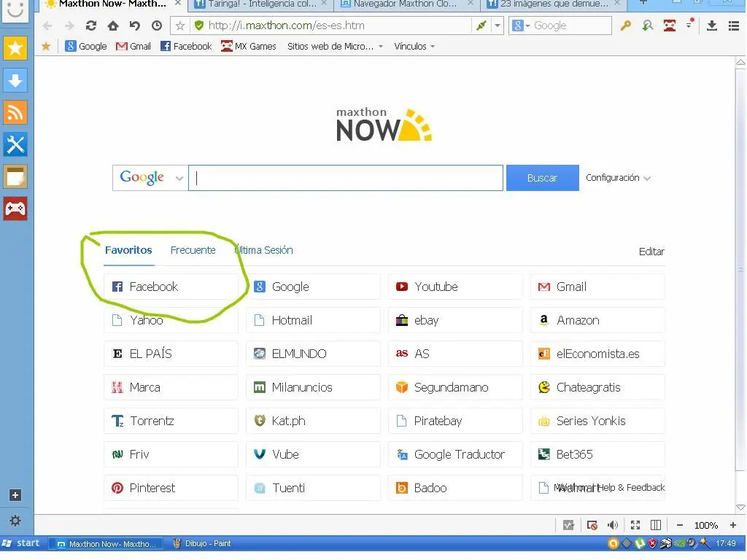The height and width of the screenshot is (560, 747).
Task: Reload the current page
Action: 91,26
